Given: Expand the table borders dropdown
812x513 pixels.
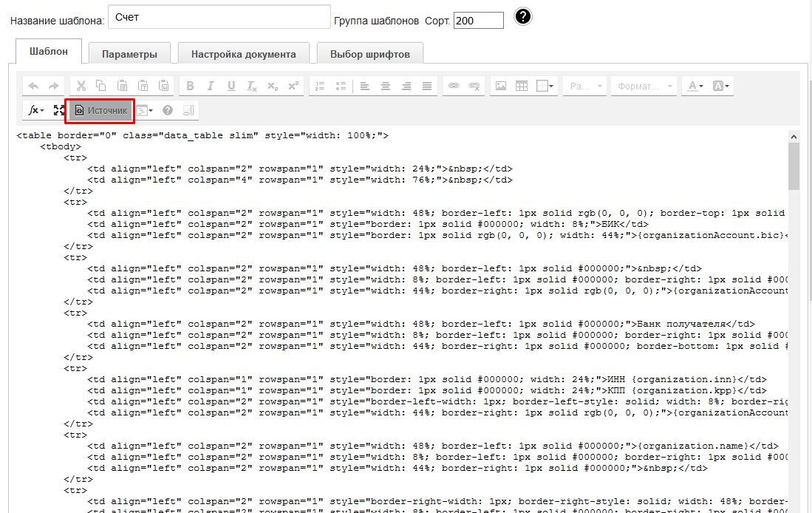Looking at the screenshot, I should pyautogui.click(x=545, y=86).
